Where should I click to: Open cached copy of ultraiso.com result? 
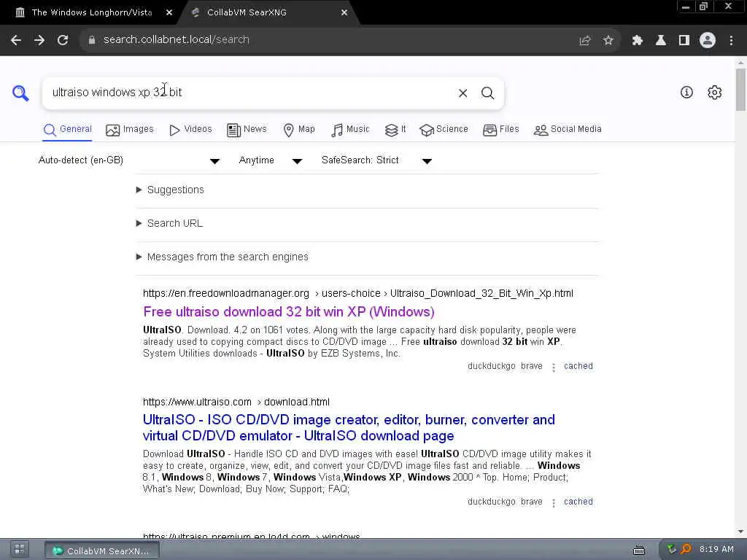(x=578, y=502)
